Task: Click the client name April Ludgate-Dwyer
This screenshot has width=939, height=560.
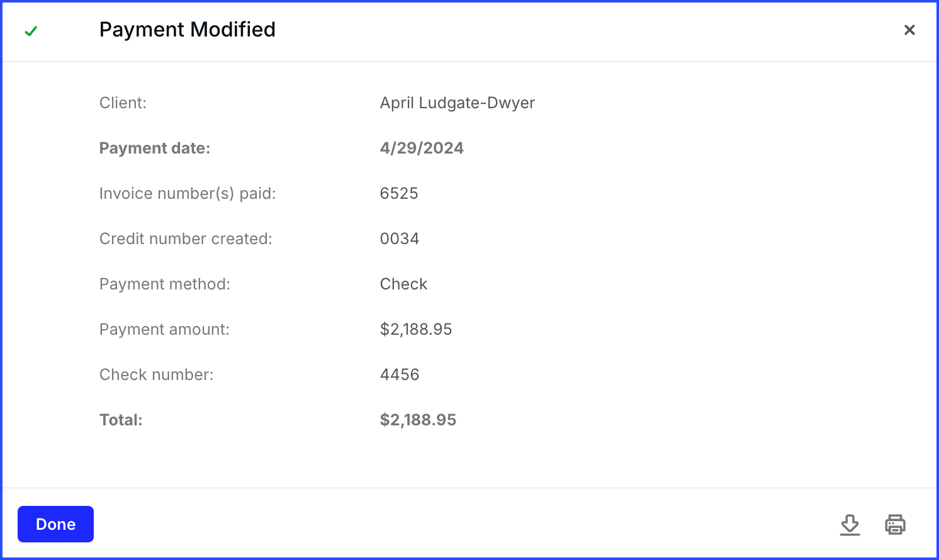Action: pos(458,103)
